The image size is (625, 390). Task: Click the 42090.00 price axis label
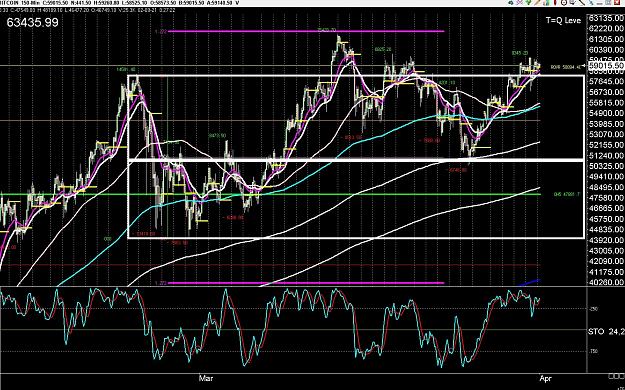coord(606,261)
